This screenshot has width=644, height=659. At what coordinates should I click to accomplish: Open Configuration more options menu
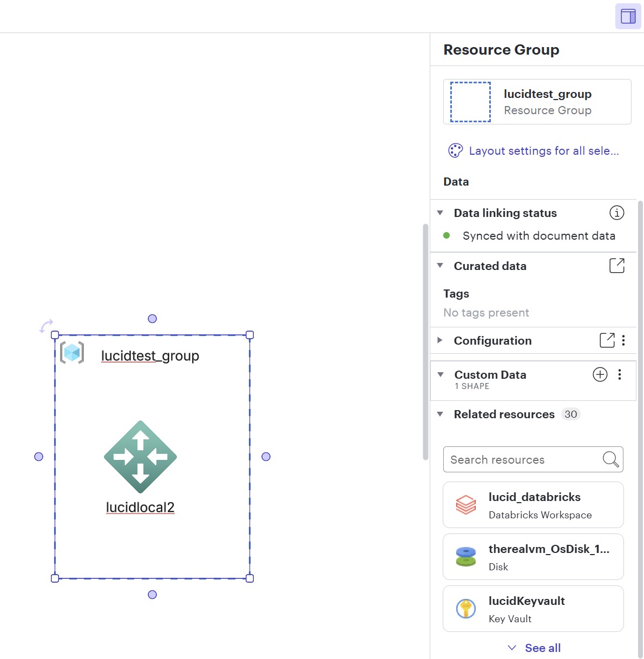pos(623,340)
